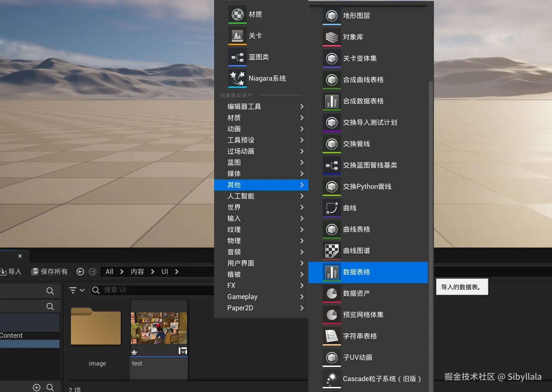Expand the 物理 submenu
Image resolution: width=552 pixels, height=392 pixels.
point(261,241)
